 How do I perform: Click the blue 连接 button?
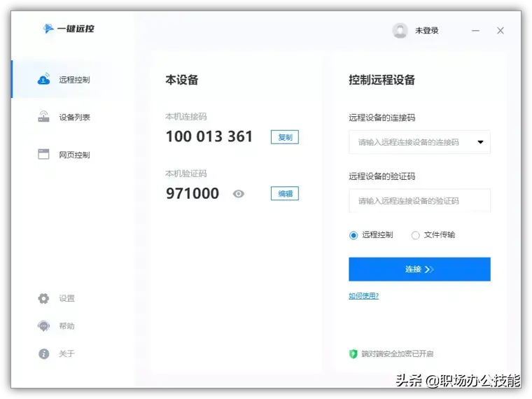(419, 269)
